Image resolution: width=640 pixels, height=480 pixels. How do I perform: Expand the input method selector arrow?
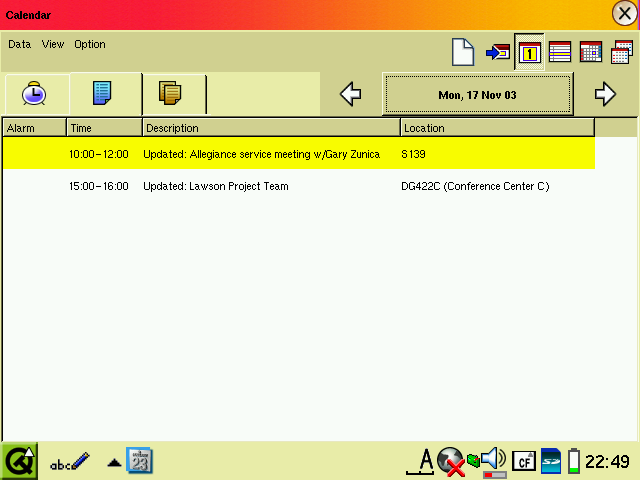click(x=114, y=462)
